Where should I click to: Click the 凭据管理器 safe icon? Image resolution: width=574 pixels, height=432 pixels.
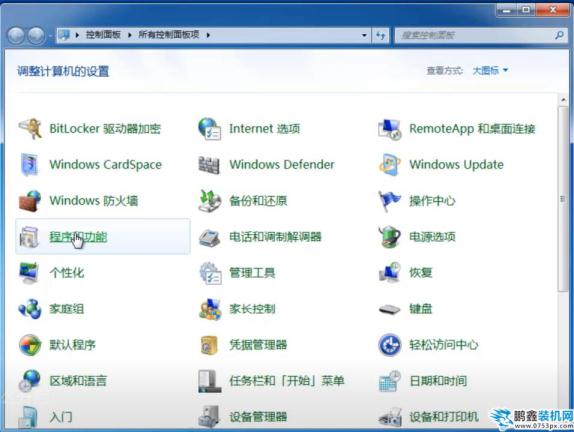pyautogui.click(x=209, y=345)
